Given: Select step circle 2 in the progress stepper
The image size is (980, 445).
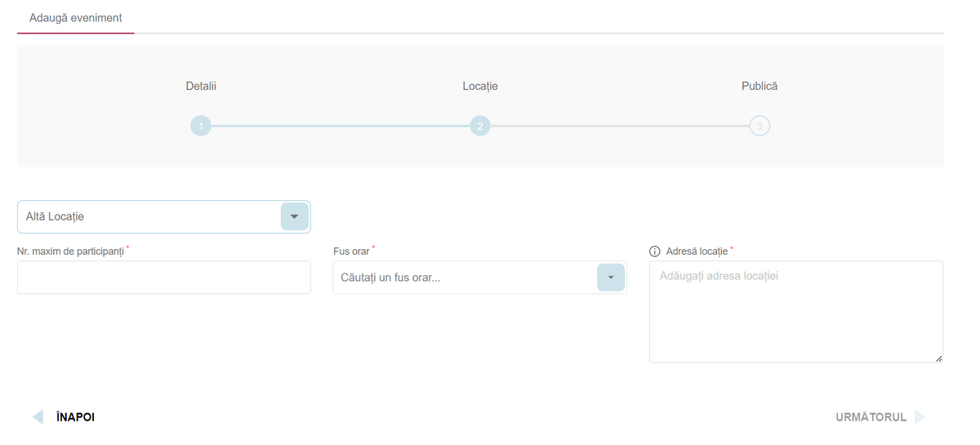Looking at the screenshot, I should click(480, 126).
